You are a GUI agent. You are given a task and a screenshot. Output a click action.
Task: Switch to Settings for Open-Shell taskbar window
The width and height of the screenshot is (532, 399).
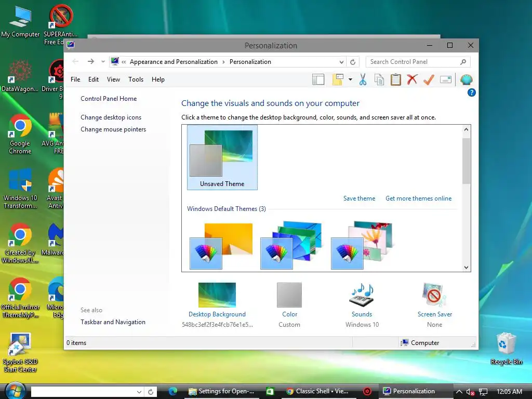pyautogui.click(x=221, y=391)
